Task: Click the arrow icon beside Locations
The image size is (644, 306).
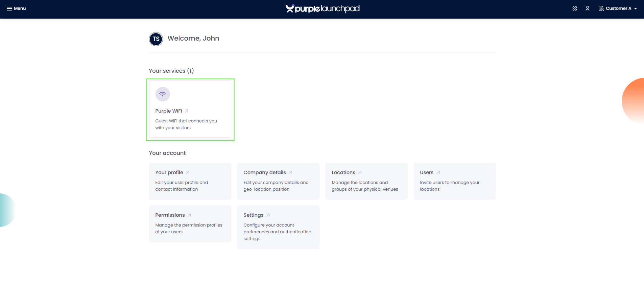Action: coord(360,172)
